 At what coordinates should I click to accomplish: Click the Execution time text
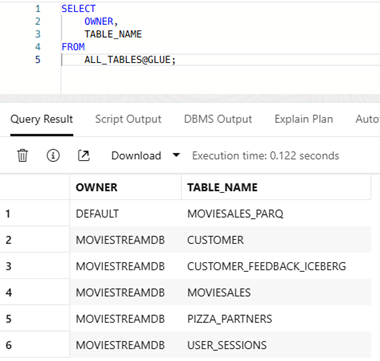coord(266,156)
